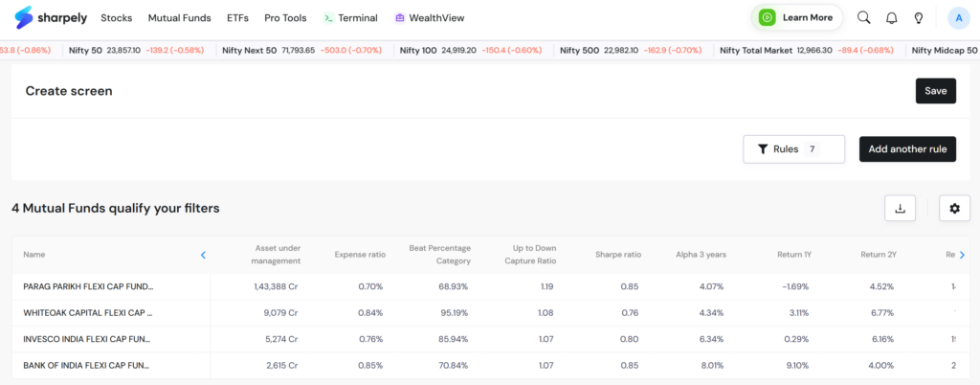
Task: Open the Rules filter dropdown
Action: (x=793, y=149)
